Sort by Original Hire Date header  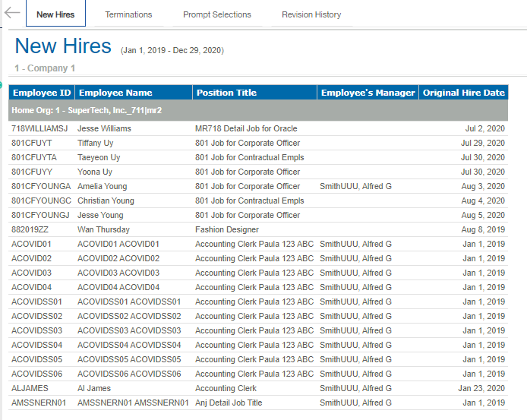click(x=463, y=93)
